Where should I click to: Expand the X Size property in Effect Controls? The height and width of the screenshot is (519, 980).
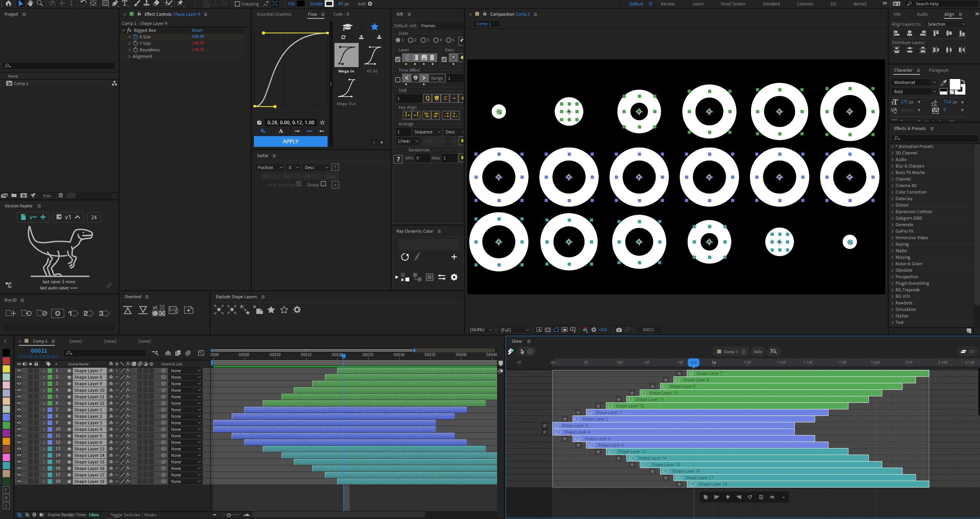click(x=130, y=36)
